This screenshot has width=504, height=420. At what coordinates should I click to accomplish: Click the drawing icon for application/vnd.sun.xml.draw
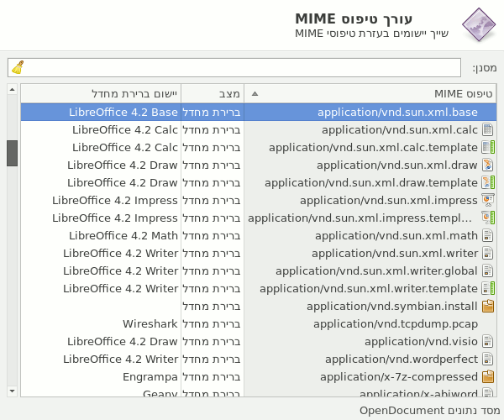point(487,165)
